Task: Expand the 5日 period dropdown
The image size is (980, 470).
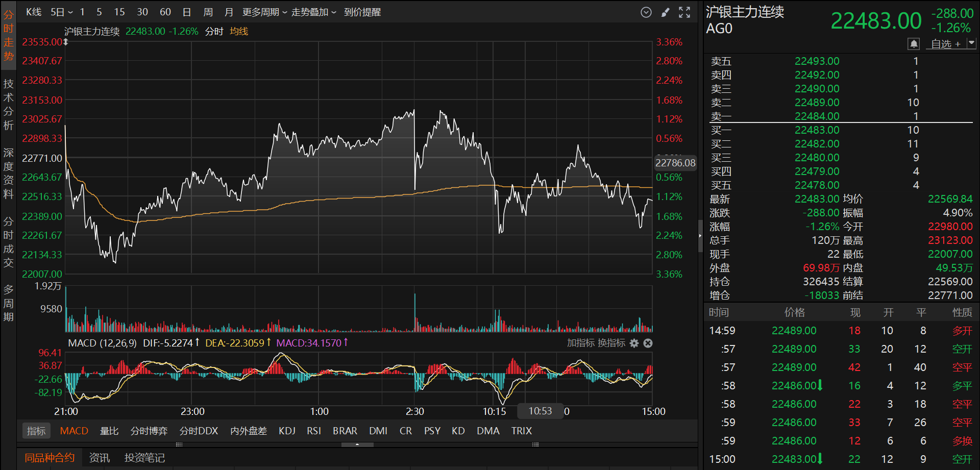Action: tap(62, 12)
